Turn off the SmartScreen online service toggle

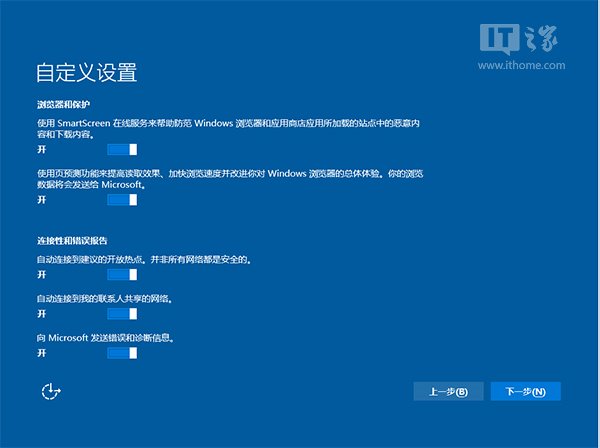click(x=120, y=148)
